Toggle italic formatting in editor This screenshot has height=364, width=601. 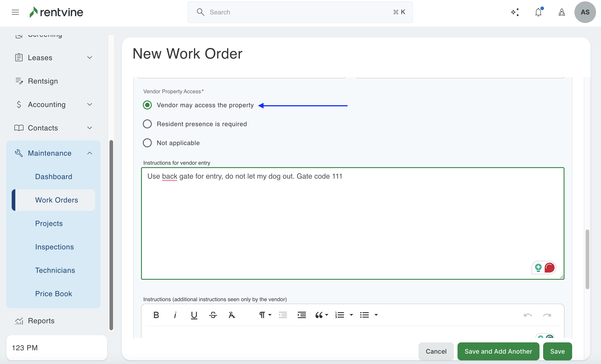(175, 315)
